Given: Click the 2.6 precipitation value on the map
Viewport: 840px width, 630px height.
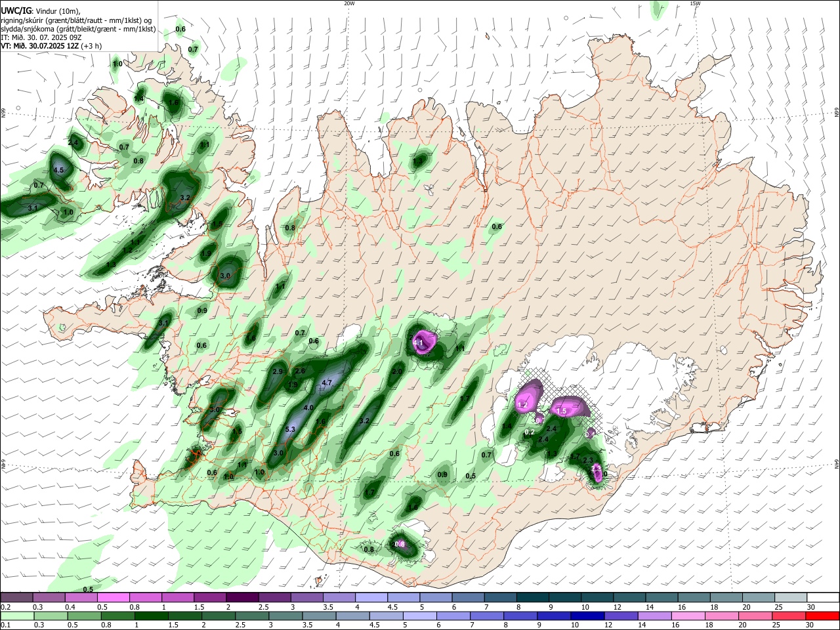Looking at the screenshot, I should pos(300,371).
